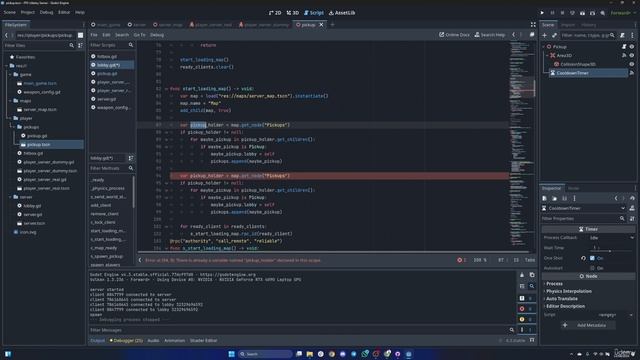Open Online Docs from script editor
The image size is (640, 360).
pos(454,35)
